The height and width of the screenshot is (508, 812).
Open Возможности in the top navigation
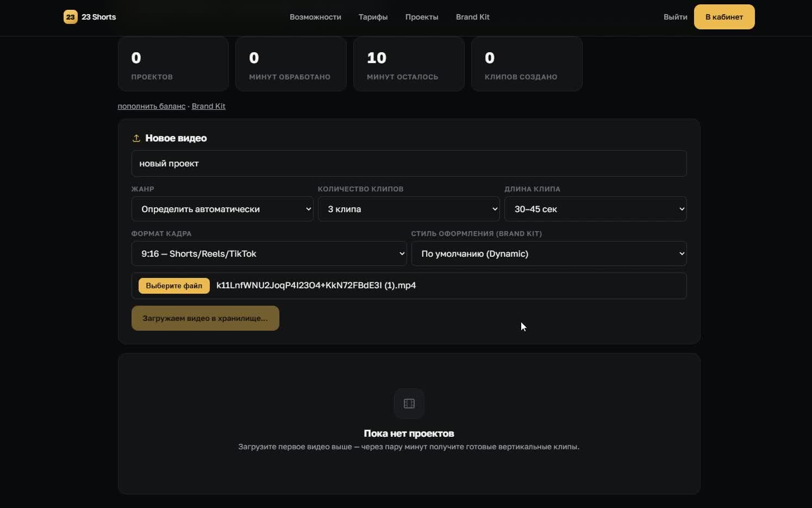pyautogui.click(x=315, y=17)
